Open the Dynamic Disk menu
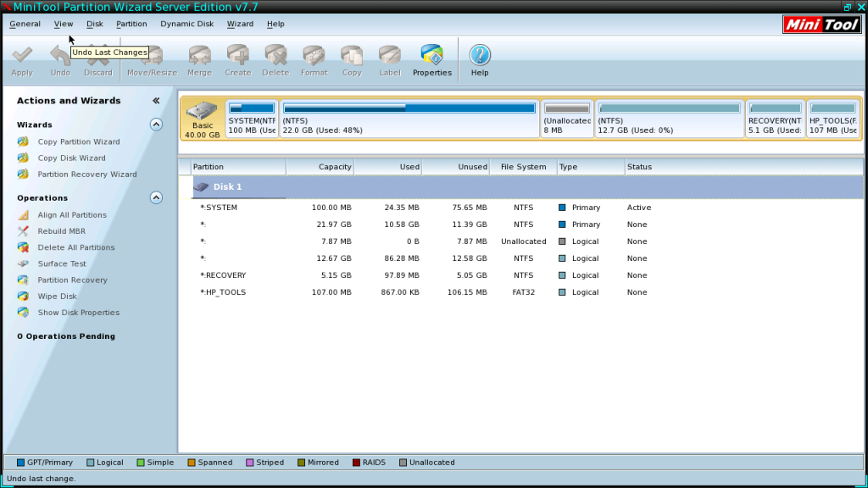Image resolution: width=868 pixels, height=488 pixels. pyautogui.click(x=186, y=24)
